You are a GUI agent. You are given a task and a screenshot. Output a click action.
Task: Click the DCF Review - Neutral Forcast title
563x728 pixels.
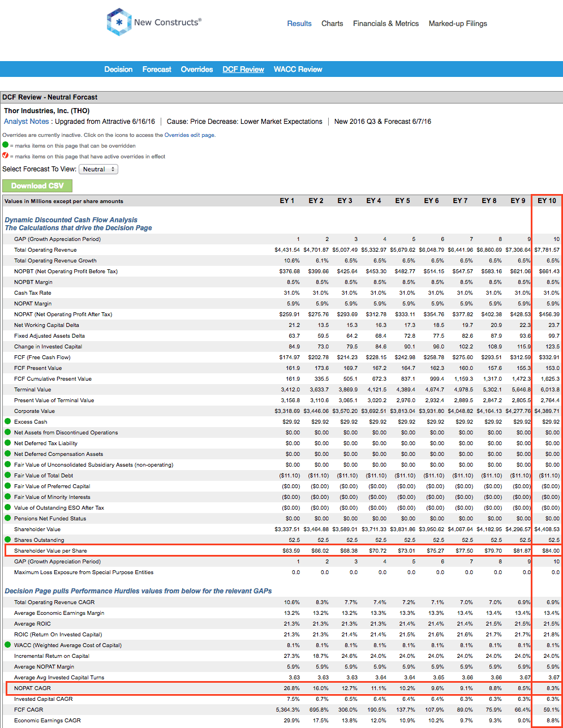coord(50,97)
